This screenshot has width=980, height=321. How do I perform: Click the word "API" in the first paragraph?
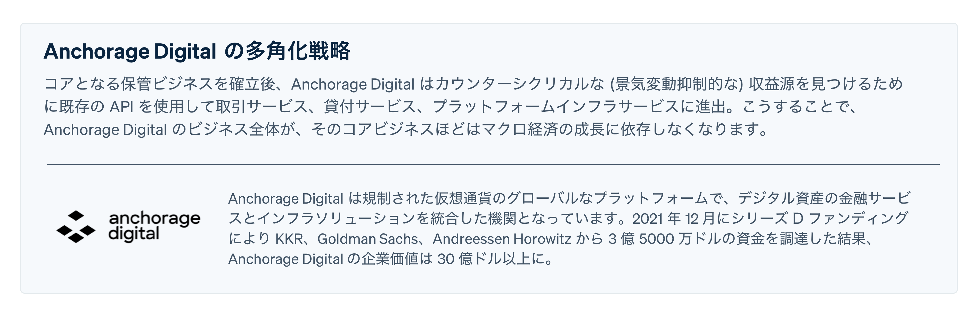(x=121, y=107)
